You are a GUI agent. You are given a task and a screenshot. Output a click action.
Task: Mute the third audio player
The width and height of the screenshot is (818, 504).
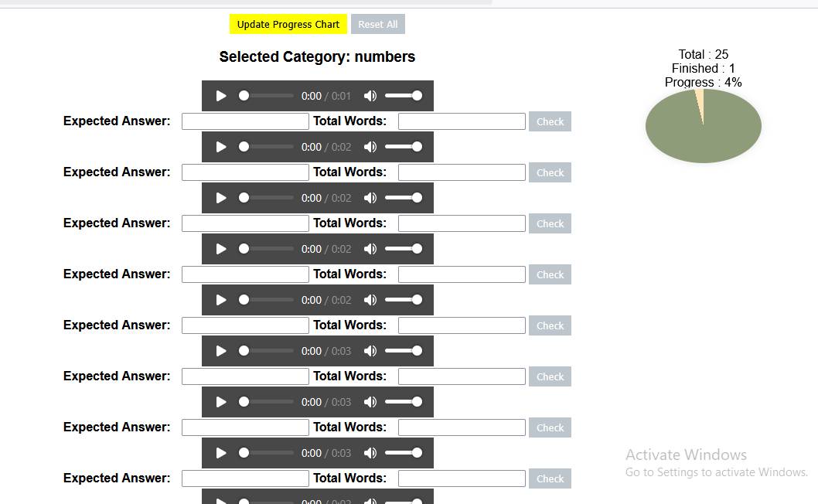coord(370,198)
